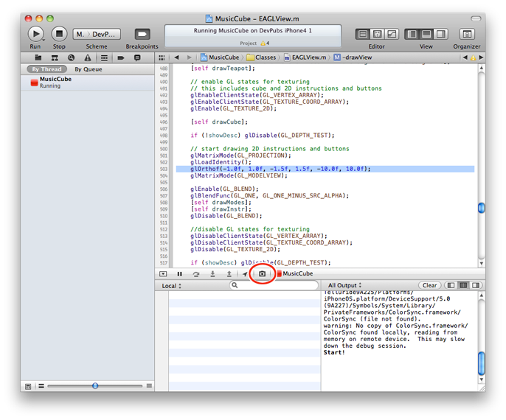Switch to the By Queue tab
This screenshot has height=420, width=506.
88,69
